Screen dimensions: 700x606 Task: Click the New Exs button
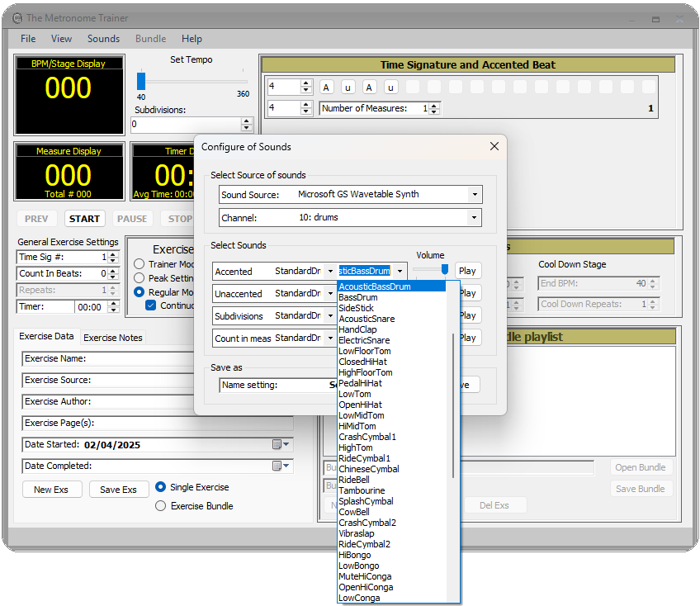coord(51,489)
